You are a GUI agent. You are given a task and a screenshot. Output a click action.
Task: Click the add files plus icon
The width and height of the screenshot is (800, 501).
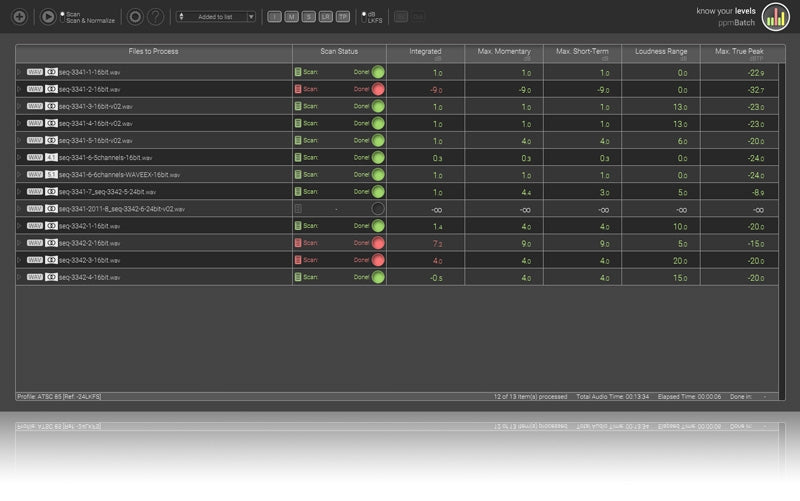pos(19,17)
